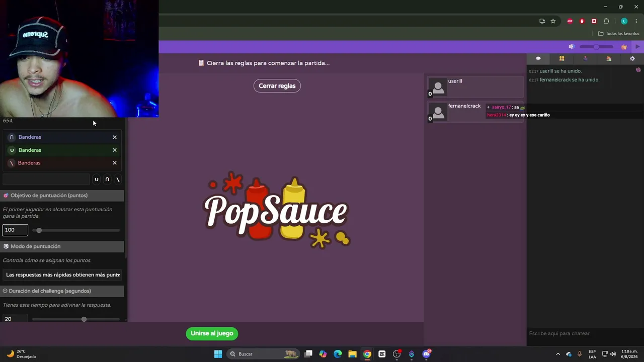Open the Chrome extensions puzzle menu
The width and height of the screenshot is (644, 362).
[x=606, y=21]
